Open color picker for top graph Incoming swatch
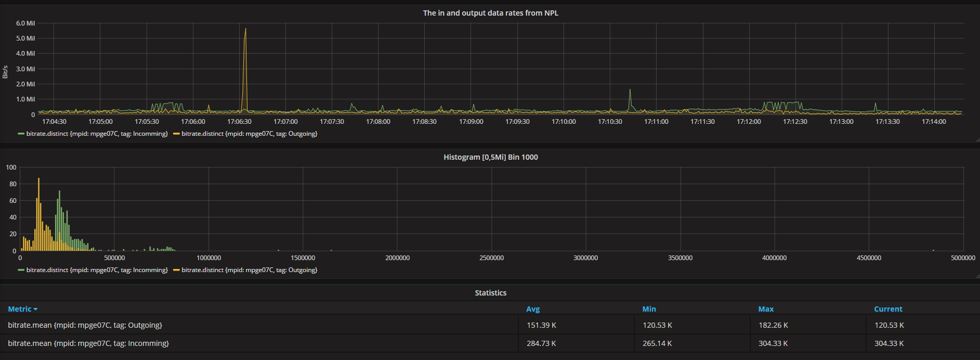 21,134
